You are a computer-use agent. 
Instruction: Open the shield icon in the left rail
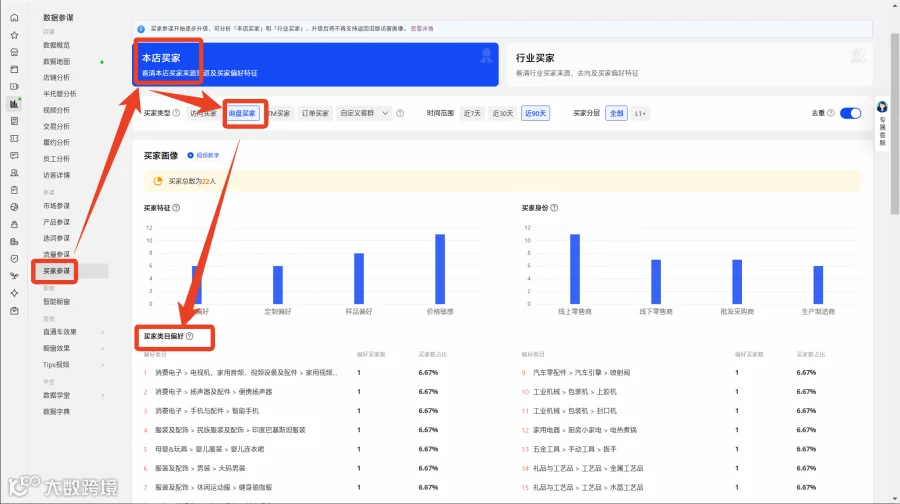tap(14, 259)
